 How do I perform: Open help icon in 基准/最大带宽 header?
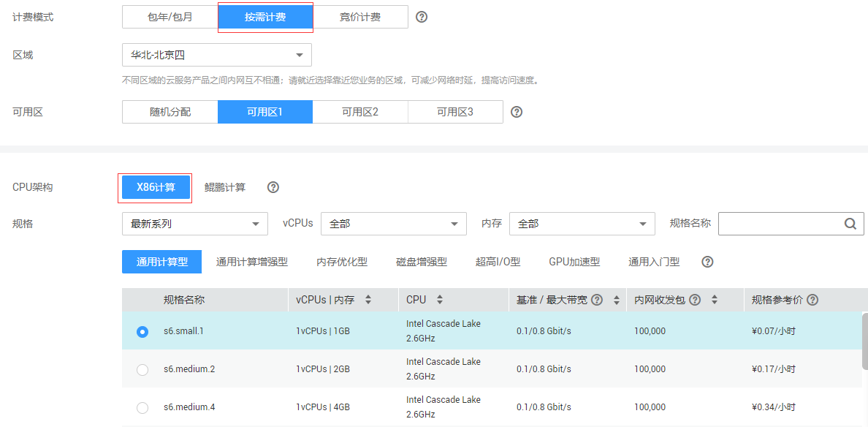pos(597,300)
